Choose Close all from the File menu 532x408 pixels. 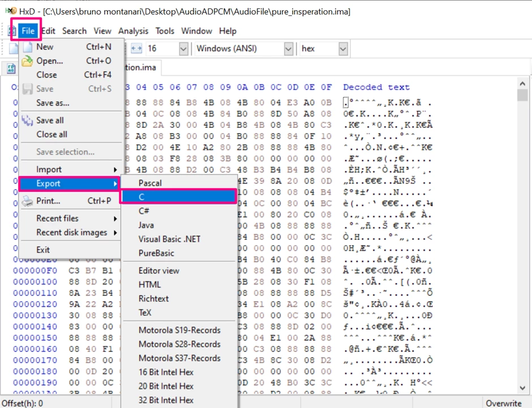(71, 135)
